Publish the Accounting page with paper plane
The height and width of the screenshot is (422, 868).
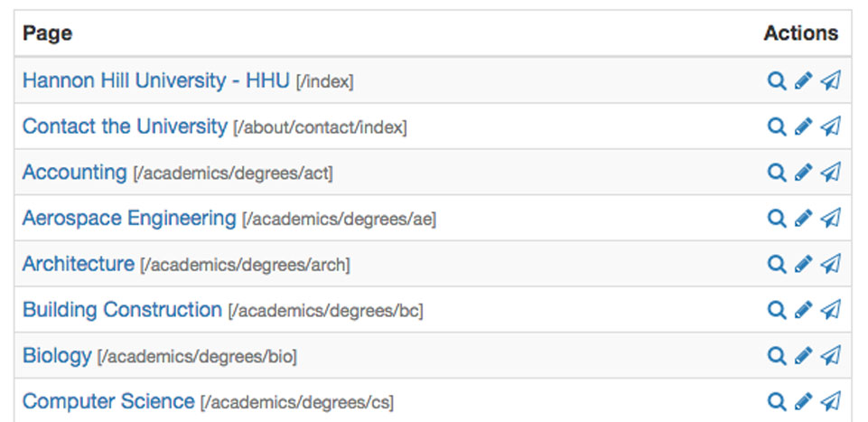pos(830,173)
